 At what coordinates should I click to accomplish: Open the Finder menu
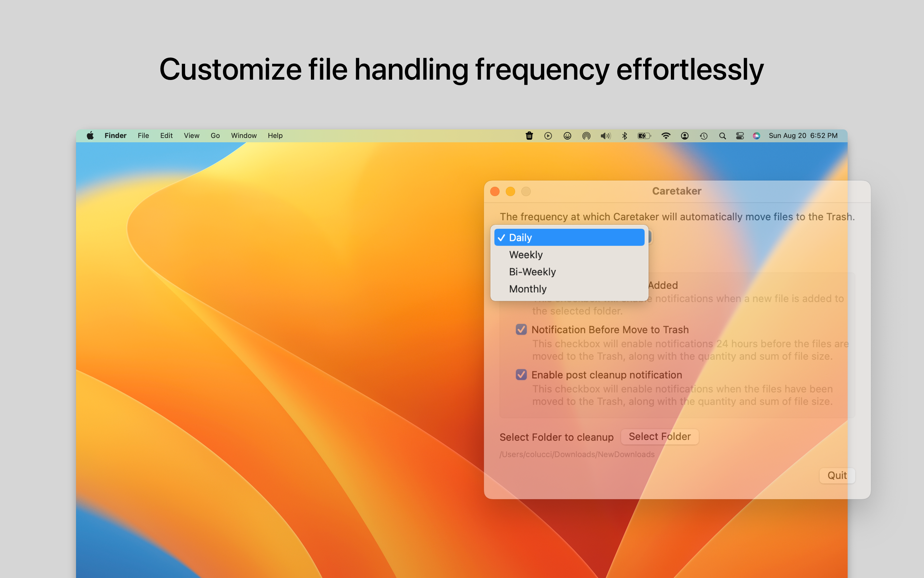click(x=115, y=136)
